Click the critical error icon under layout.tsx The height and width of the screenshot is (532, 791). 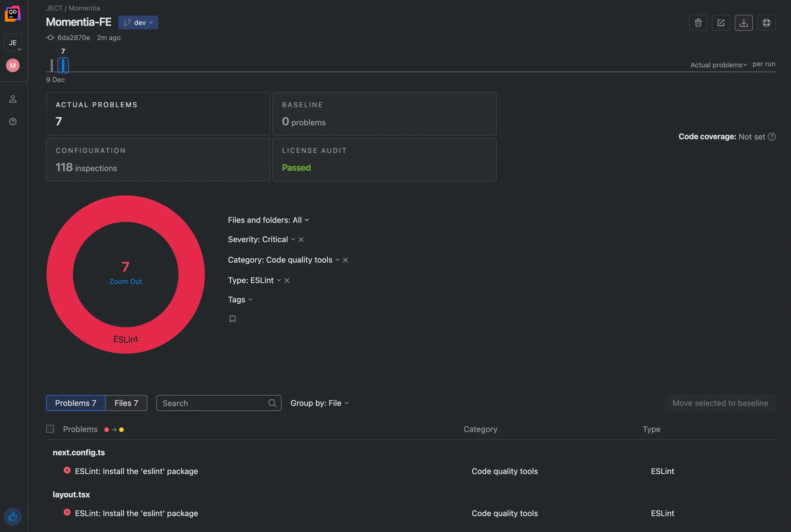click(x=67, y=512)
